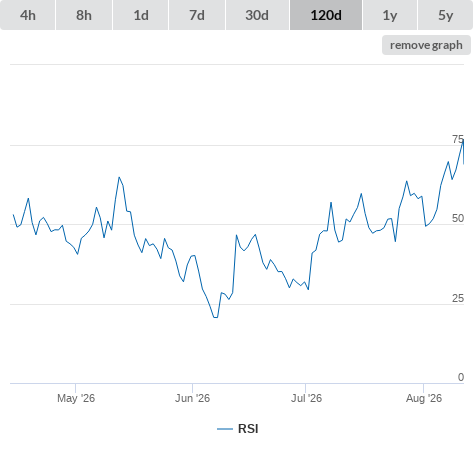
Task: Click the active 120d tab
Action: click(326, 15)
